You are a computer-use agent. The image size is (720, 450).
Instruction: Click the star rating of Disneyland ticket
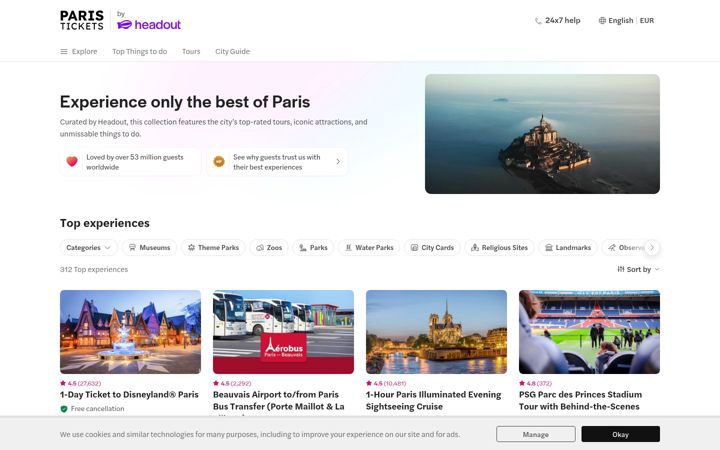[80, 383]
